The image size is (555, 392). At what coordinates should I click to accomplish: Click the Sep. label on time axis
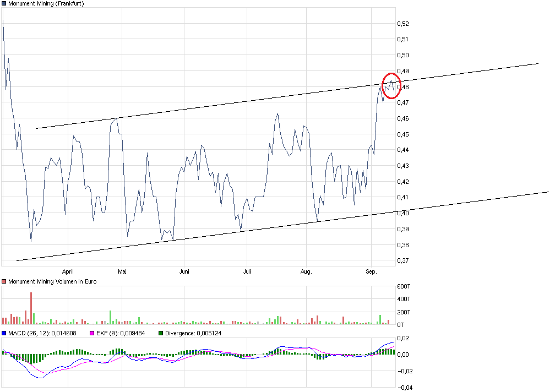click(371, 272)
